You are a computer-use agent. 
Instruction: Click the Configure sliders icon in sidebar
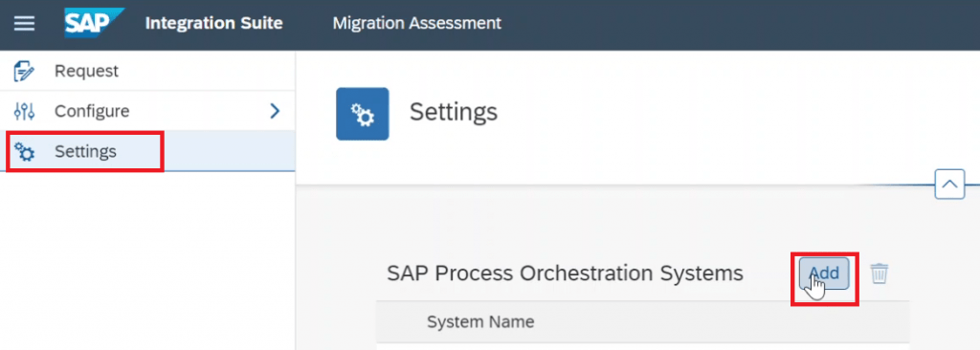[x=24, y=111]
